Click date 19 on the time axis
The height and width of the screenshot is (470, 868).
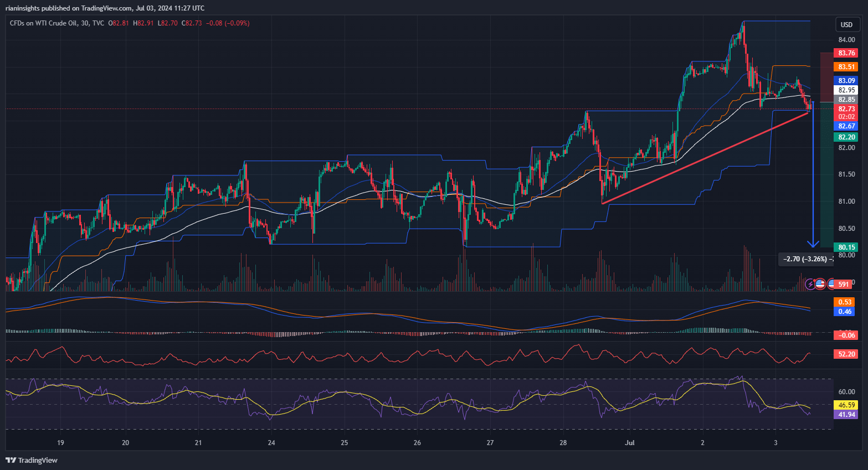click(x=60, y=443)
